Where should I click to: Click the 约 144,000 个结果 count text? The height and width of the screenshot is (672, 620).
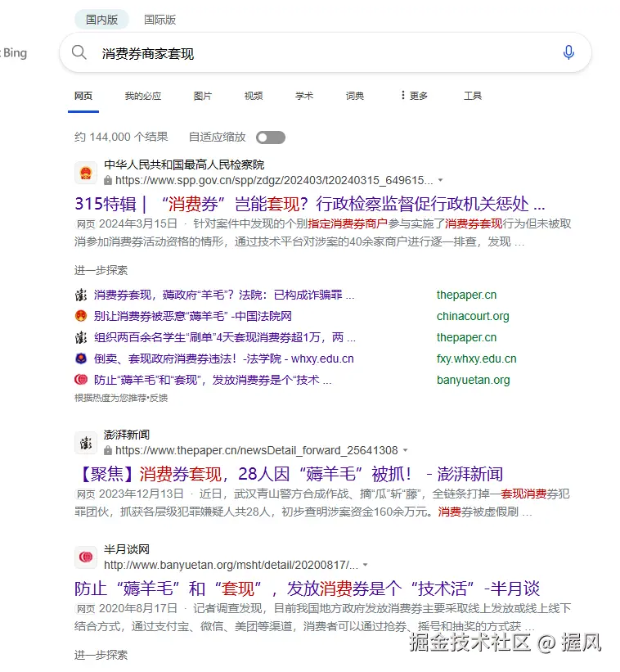(x=121, y=138)
